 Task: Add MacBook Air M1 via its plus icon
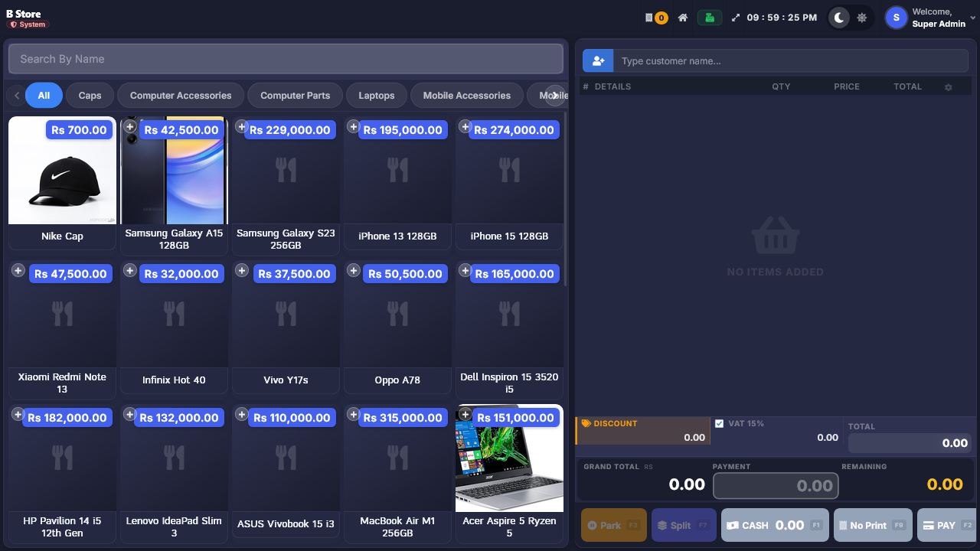(x=354, y=414)
